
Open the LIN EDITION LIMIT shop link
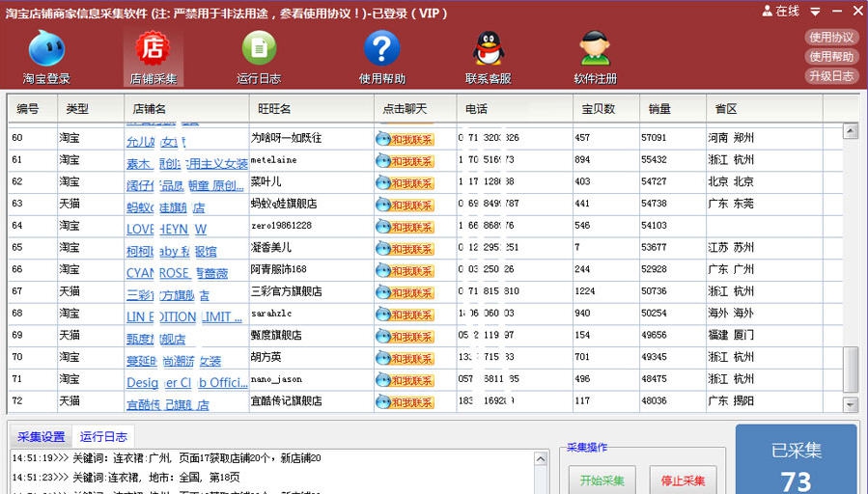(x=184, y=317)
